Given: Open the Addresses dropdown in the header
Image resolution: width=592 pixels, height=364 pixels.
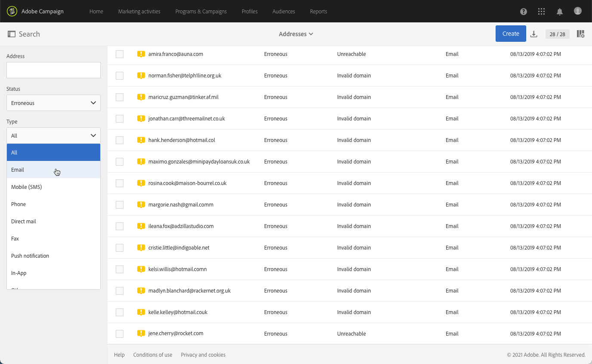Looking at the screenshot, I should pyautogui.click(x=296, y=34).
